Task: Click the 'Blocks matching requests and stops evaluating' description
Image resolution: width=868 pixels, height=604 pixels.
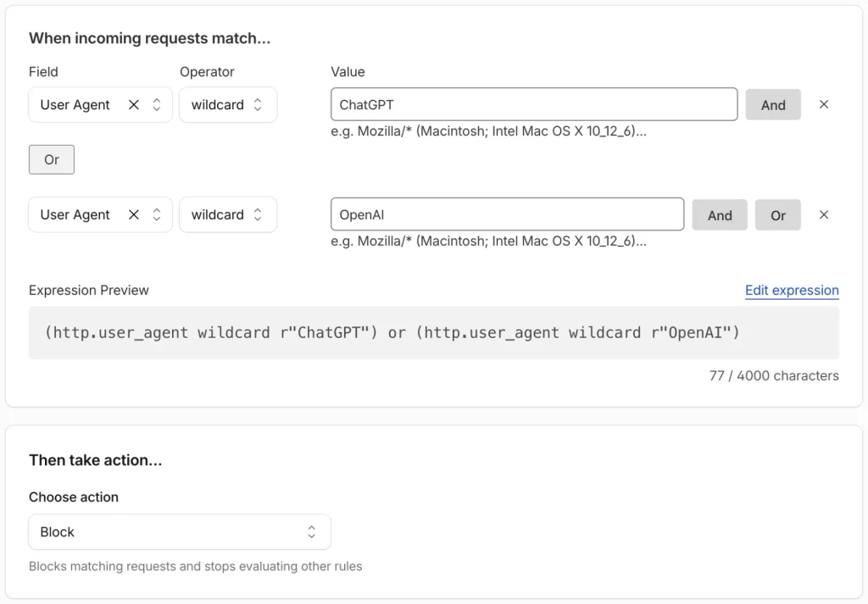Action: (196, 567)
